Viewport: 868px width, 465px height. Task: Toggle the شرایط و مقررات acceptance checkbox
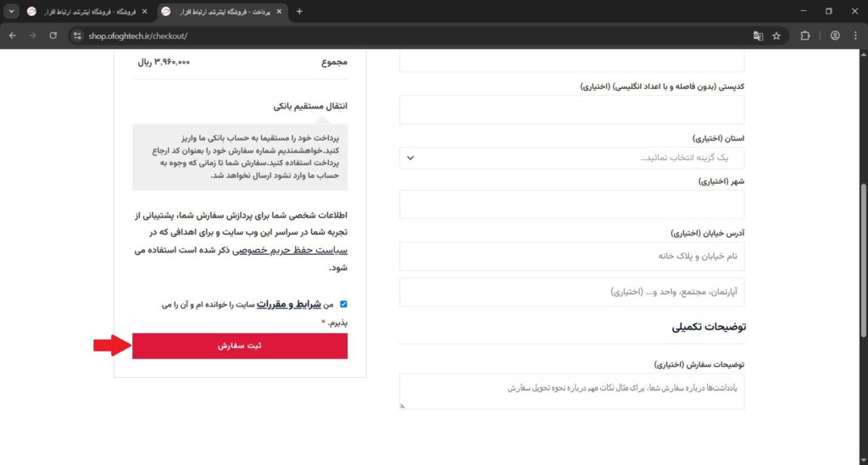(x=343, y=304)
